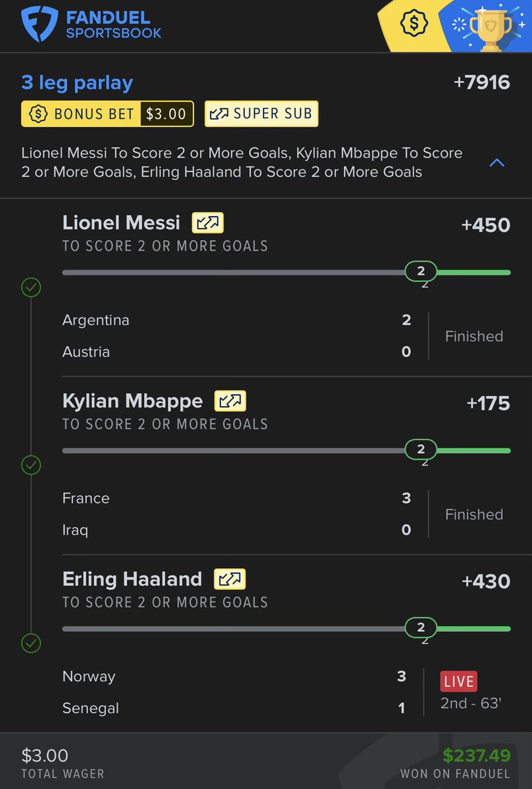Viewport: 532px width, 789px height.
Task: Tap the green checkmark for Mbappe leg
Action: pyautogui.click(x=31, y=466)
